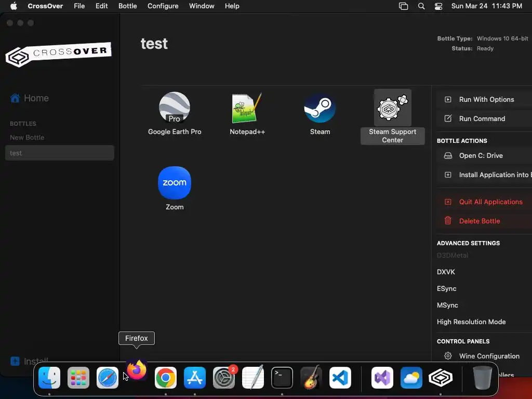Screen dimensions: 532x399
Task: Select the Notepad++ application icon
Action: pos(247,108)
